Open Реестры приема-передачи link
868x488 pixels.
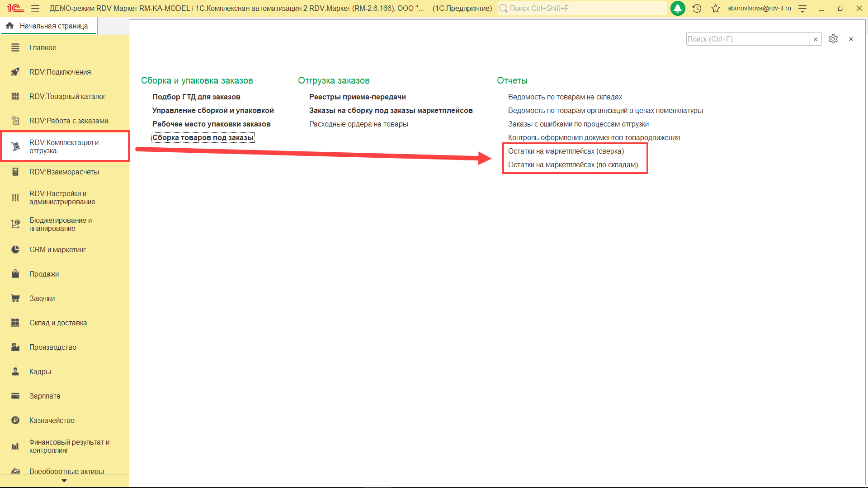click(x=357, y=97)
